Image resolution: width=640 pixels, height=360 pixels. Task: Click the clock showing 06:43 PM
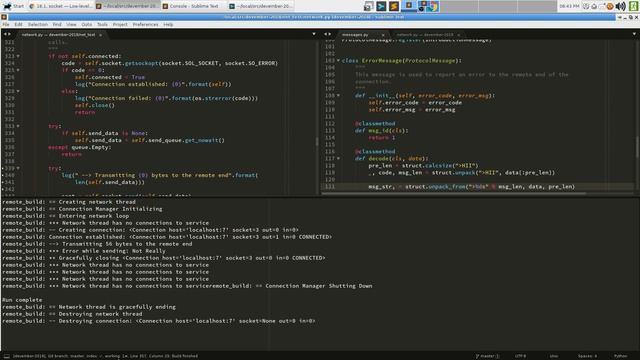(x=569, y=6)
